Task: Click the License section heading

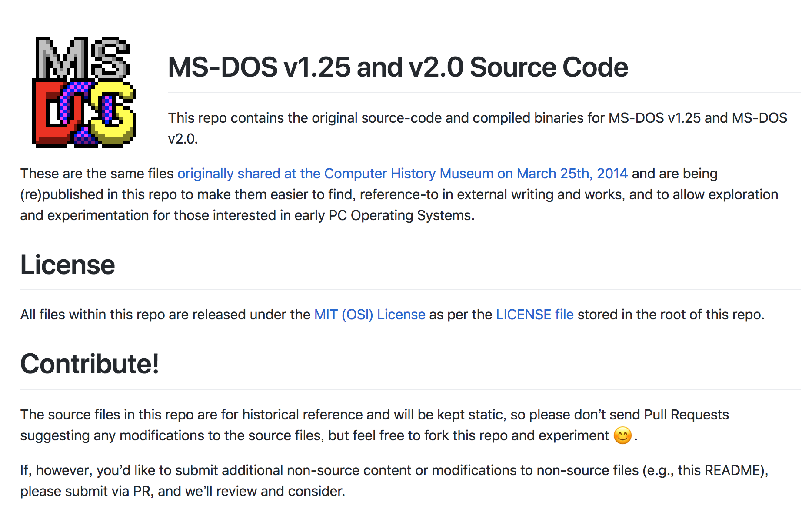Action: 68,265
